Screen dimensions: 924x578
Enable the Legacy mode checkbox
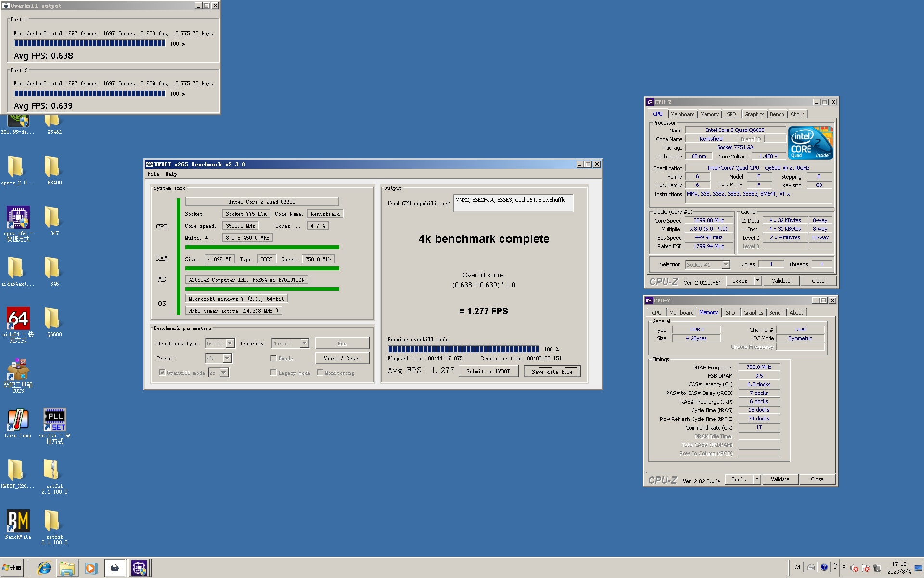point(273,372)
